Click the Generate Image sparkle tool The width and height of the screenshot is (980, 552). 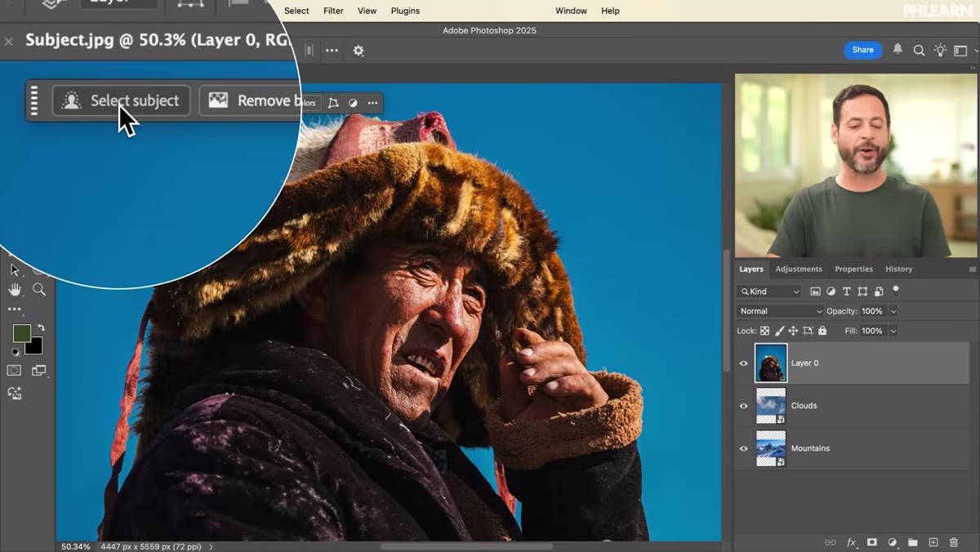click(x=15, y=394)
